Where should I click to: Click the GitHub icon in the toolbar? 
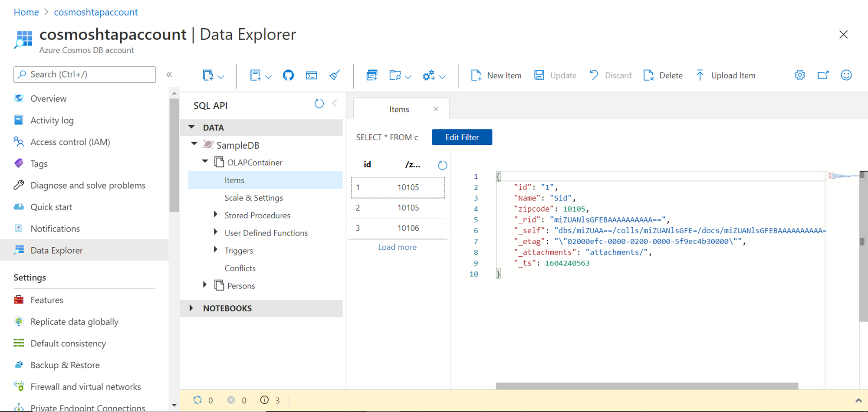pyautogui.click(x=288, y=75)
